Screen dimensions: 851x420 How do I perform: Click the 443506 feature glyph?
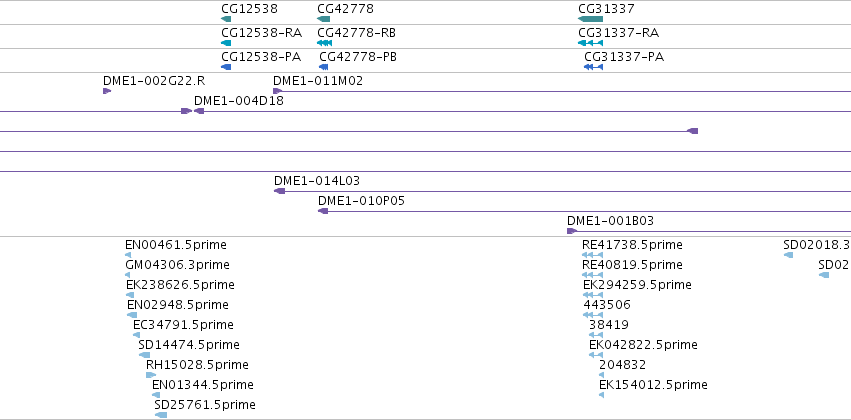coord(593,315)
